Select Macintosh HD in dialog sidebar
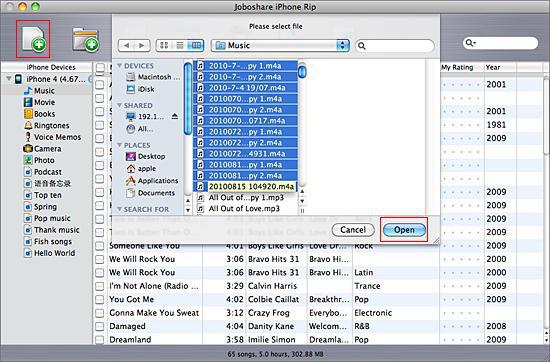The height and width of the screenshot is (362, 550). coord(153,77)
